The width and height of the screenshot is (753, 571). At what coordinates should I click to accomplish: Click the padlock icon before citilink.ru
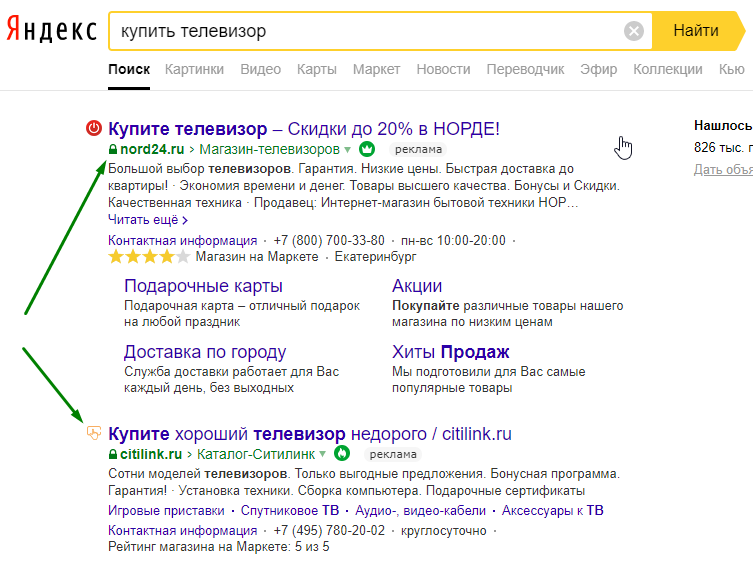[x=113, y=454]
